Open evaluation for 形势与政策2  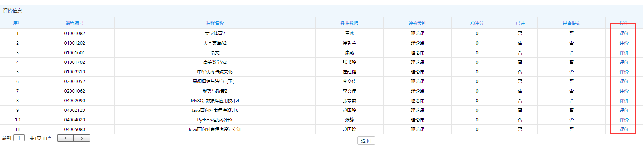[x=624, y=91]
